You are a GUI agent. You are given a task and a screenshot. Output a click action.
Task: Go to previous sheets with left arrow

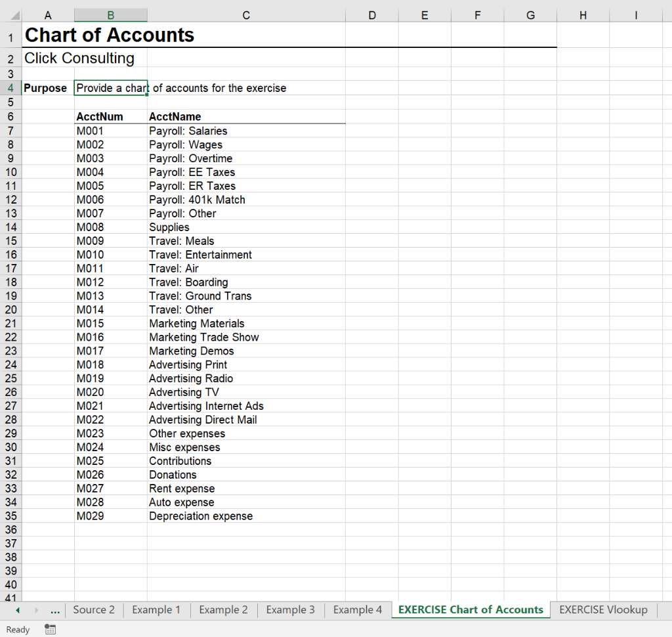(x=18, y=610)
